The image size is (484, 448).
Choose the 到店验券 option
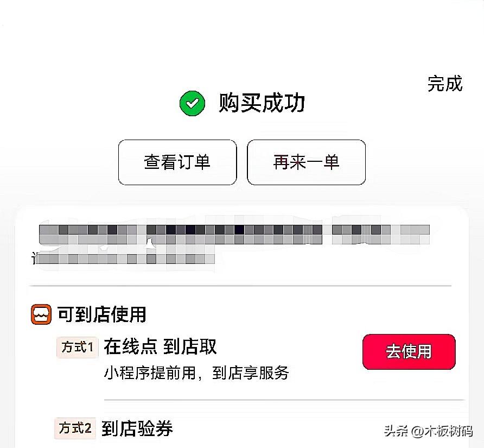[x=137, y=428]
